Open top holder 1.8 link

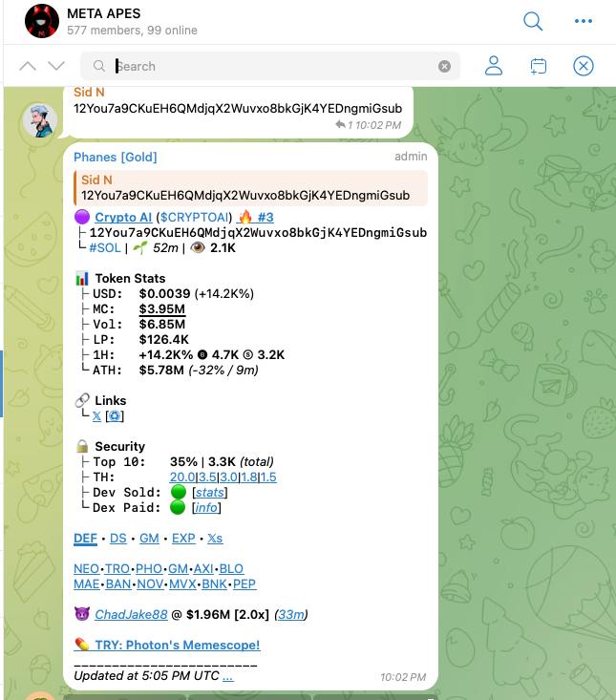pyautogui.click(x=249, y=477)
